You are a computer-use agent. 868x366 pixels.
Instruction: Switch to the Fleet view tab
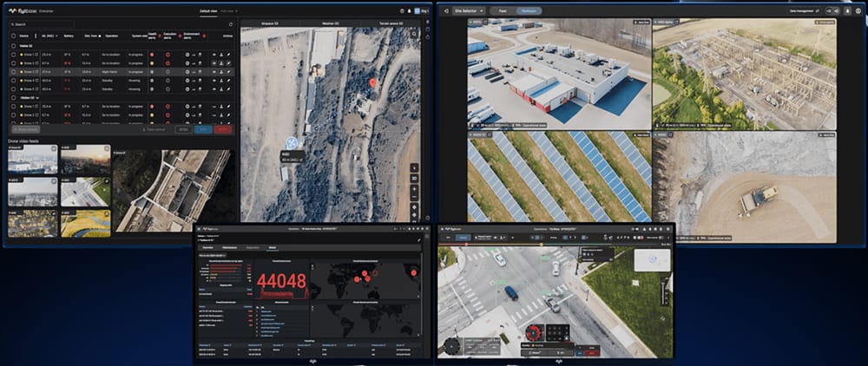coord(502,10)
